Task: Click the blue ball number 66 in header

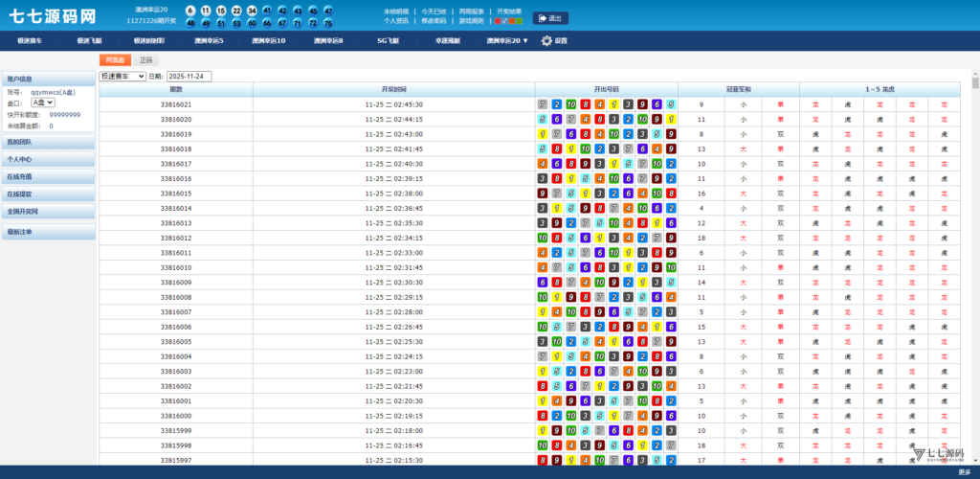Action: click(x=267, y=23)
